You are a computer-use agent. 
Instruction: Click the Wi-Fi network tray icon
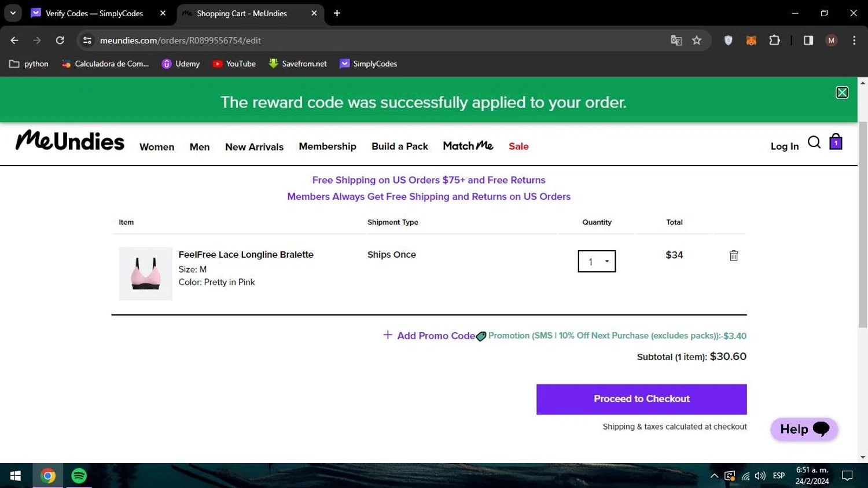pyautogui.click(x=745, y=476)
